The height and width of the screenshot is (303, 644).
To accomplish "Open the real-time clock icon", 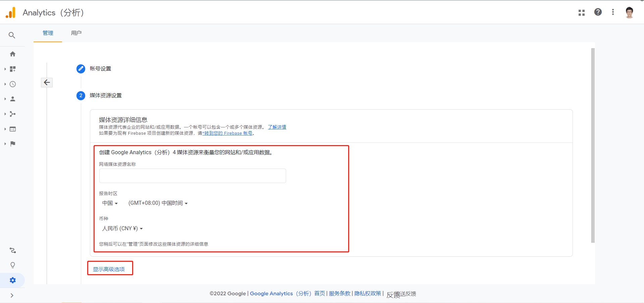I will coord(13,84).
